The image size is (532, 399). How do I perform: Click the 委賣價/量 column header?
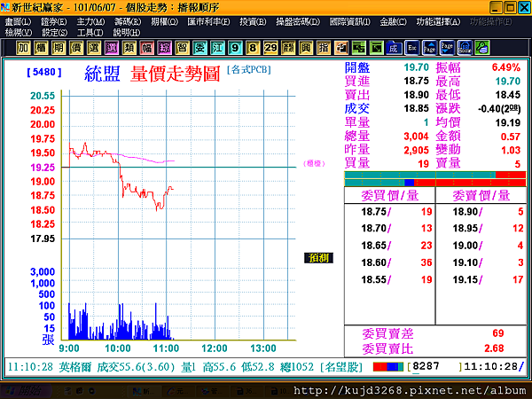pyautogui.click(x=481, y=195)
